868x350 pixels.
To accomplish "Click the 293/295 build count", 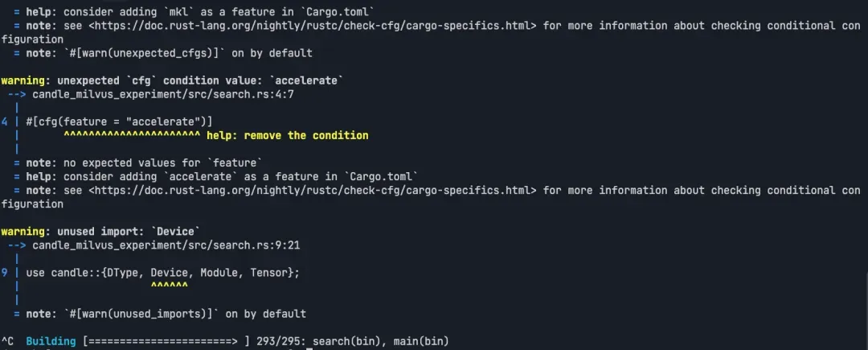I will tap(276, 342).
